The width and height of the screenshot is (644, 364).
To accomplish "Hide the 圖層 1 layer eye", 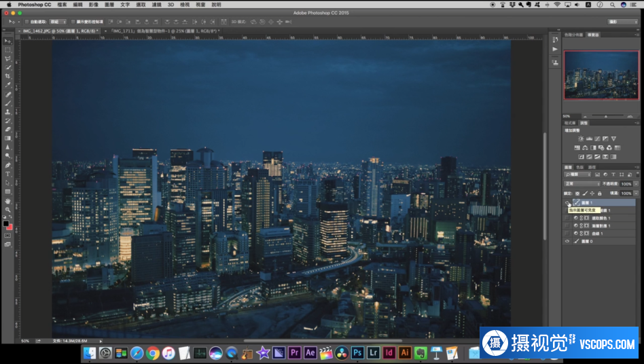I will pos(567,203).
